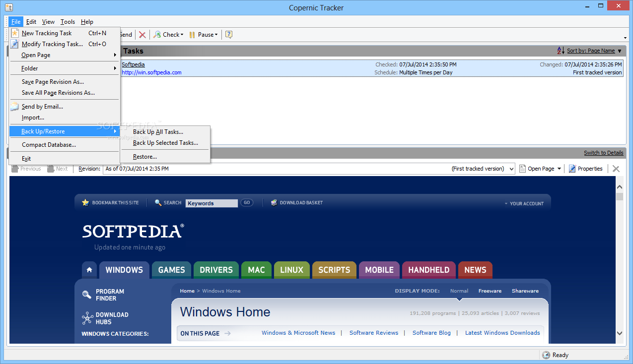Switch display mode to Freeware

[x=490, y=291]
